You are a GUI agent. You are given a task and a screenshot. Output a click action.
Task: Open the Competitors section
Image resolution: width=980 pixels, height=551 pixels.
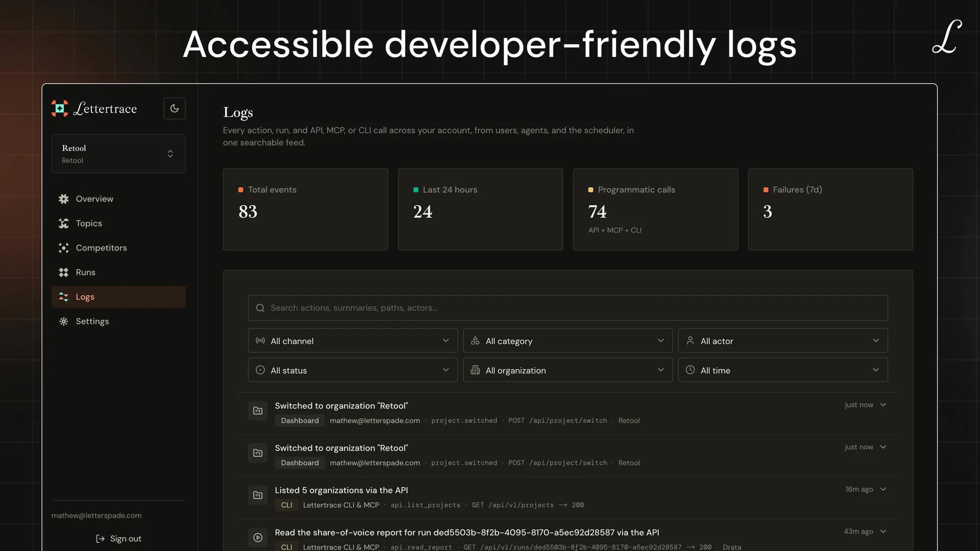[118, 248]
